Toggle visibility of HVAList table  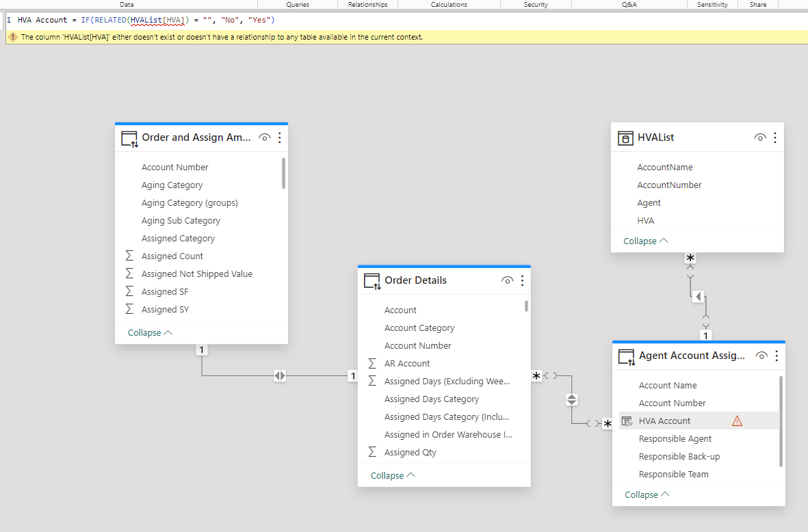click(760, 137)
